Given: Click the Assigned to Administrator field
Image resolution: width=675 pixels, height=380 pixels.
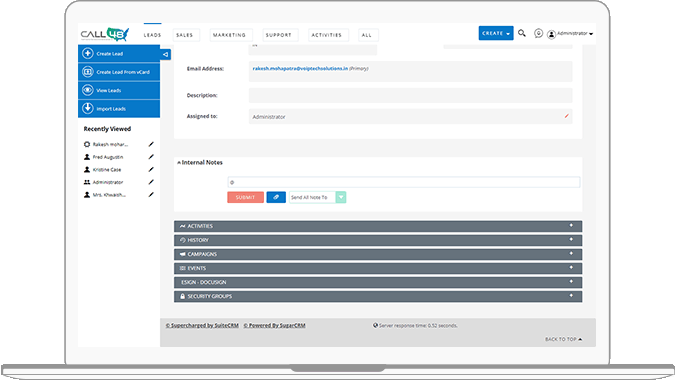Looking at the screenshot, I should (410, 116).
